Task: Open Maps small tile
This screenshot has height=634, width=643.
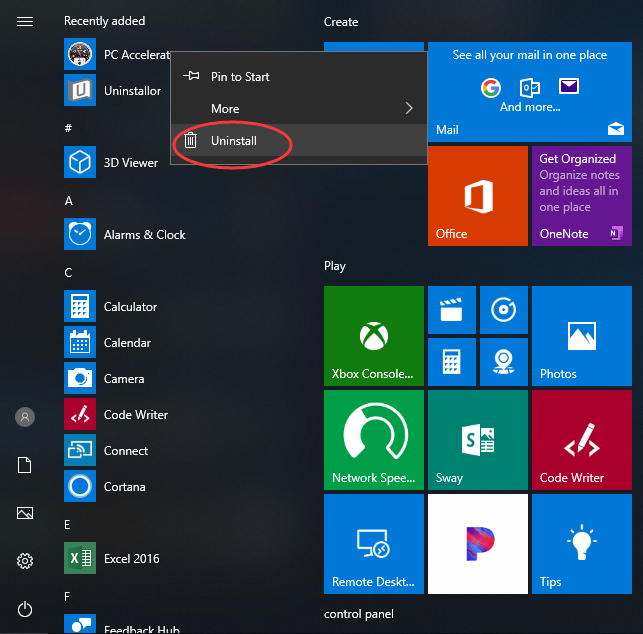Action: [x=504, y=362]
